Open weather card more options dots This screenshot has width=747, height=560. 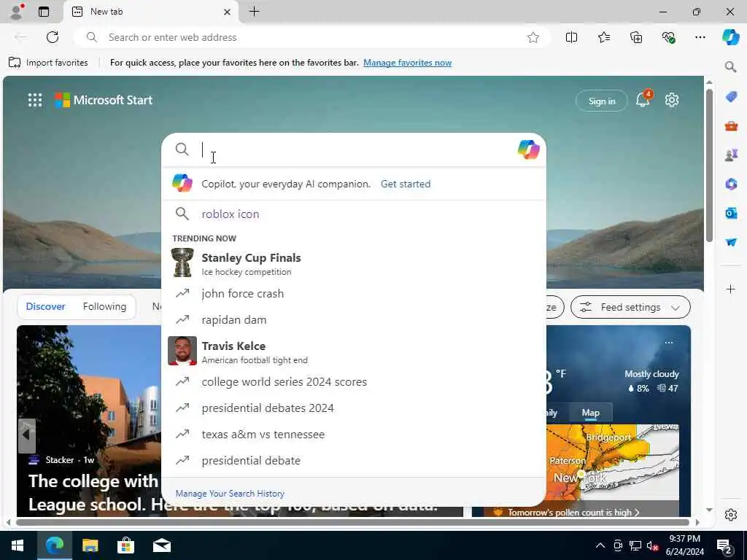[668, 343]
